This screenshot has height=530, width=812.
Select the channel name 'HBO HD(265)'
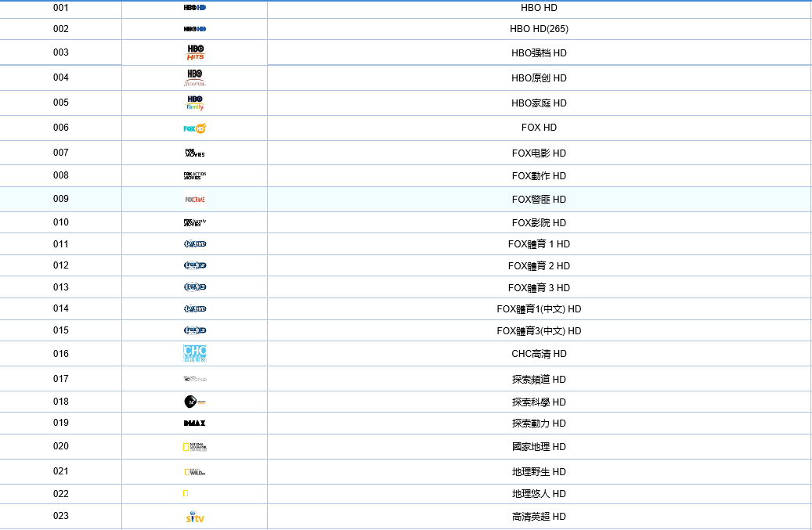click(539, 29)
